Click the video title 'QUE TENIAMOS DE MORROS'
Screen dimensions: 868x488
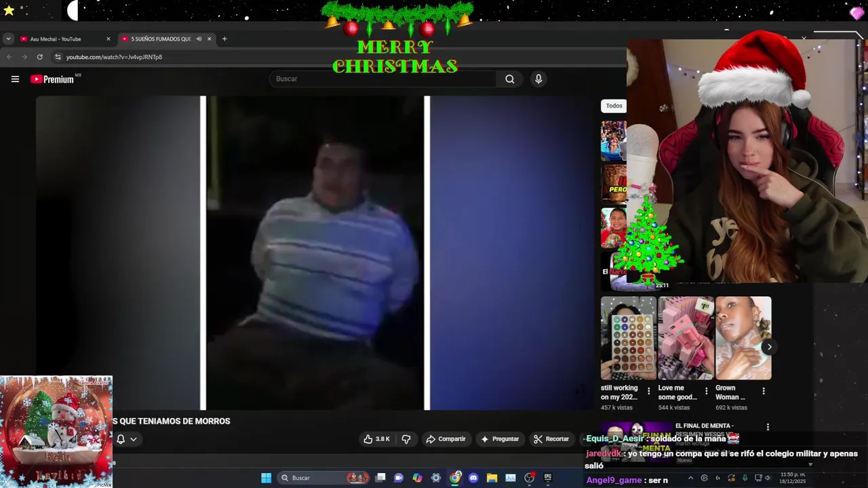click(174, 421)
